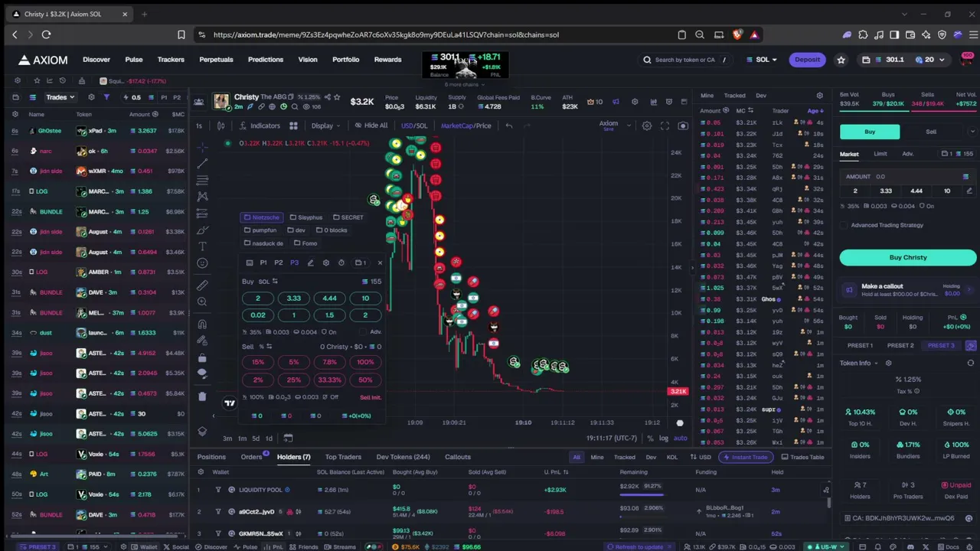The height and width of the screenshot is (551, 980).
Task: Toggle MarketCap/Price chart display
Action: pyautogui.click(x=465, y=126)
